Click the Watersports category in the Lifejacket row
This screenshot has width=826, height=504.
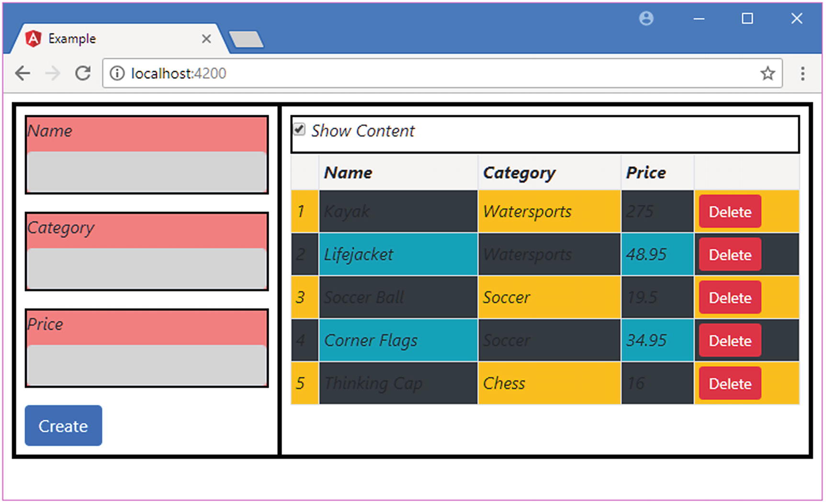tap(550, 255)
